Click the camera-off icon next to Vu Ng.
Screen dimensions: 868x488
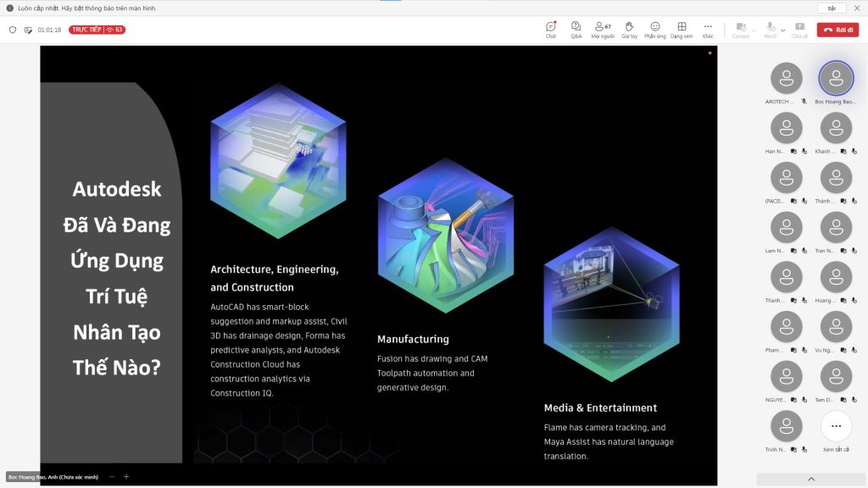click(843, 351)
